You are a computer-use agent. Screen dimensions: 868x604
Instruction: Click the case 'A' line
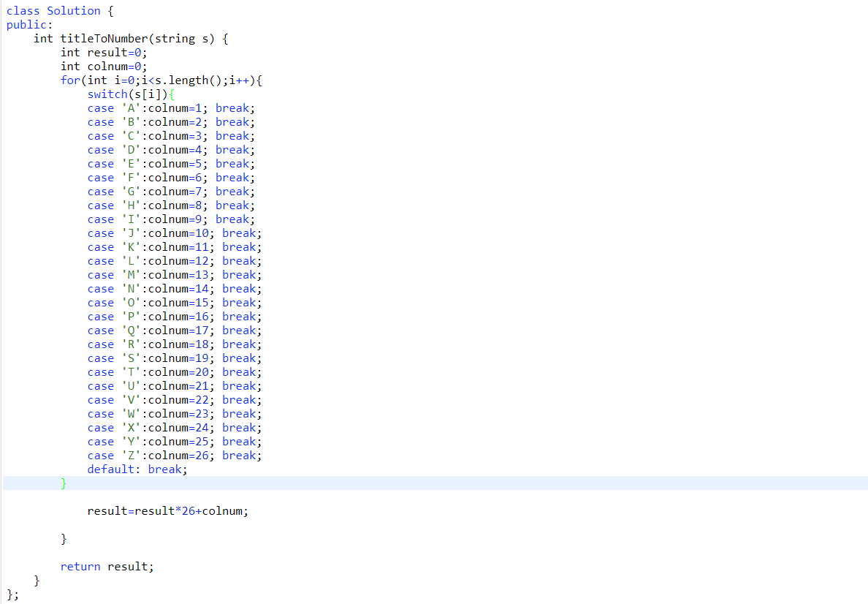(171, 108)
